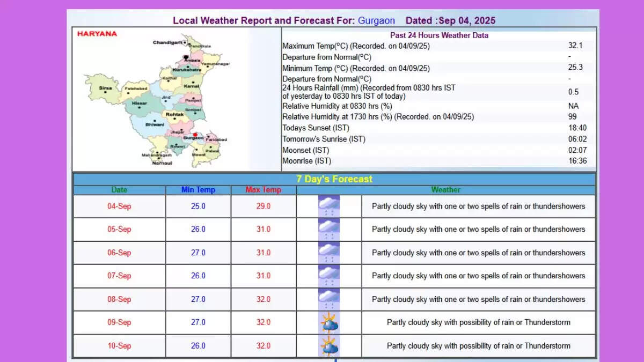644x362 pixels.
Task: Click the 08-Sep rain cloud weather icon
Action: [329, 299]
